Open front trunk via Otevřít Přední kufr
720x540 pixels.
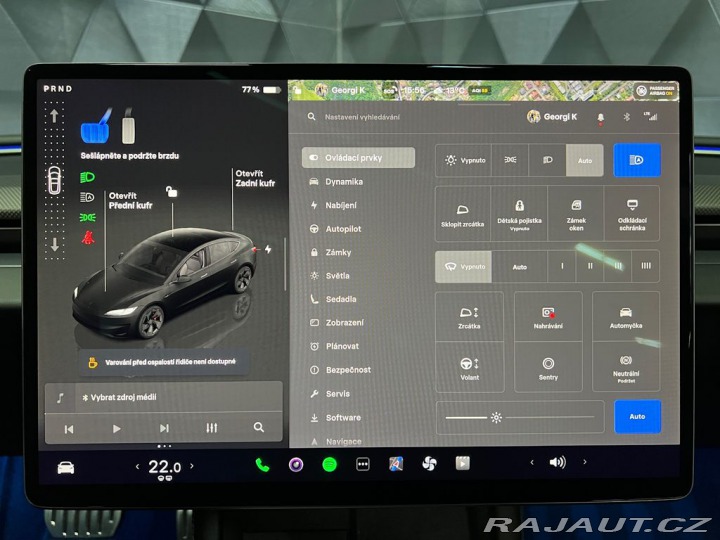coord(130,201)
